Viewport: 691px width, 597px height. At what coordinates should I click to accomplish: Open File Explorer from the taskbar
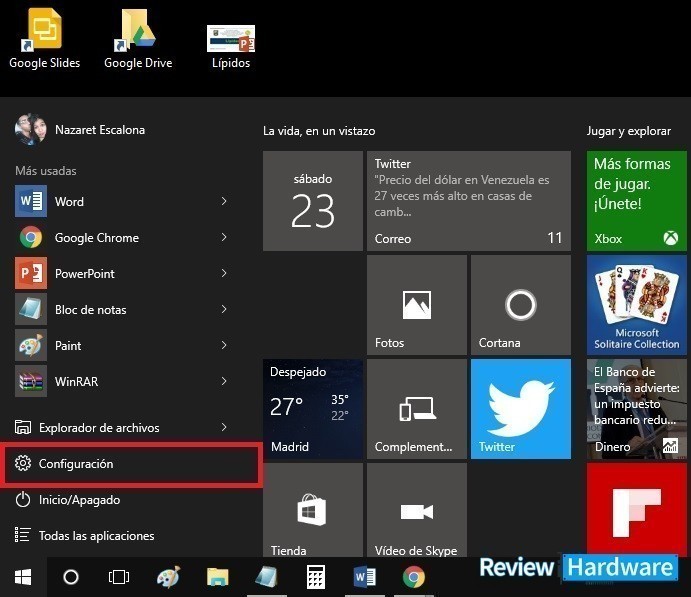[x=218, y=577]
